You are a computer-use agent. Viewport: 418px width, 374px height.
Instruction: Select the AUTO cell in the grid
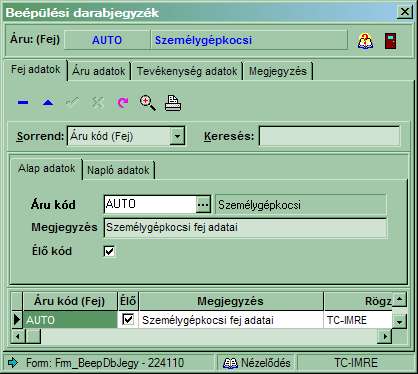tap(70, 320)
